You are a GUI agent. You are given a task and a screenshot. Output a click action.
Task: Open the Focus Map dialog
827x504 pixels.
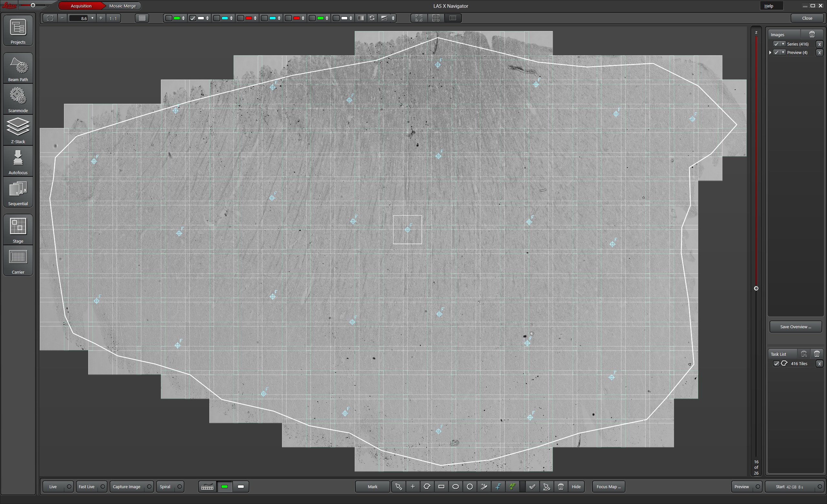click(x=609, y=487)
